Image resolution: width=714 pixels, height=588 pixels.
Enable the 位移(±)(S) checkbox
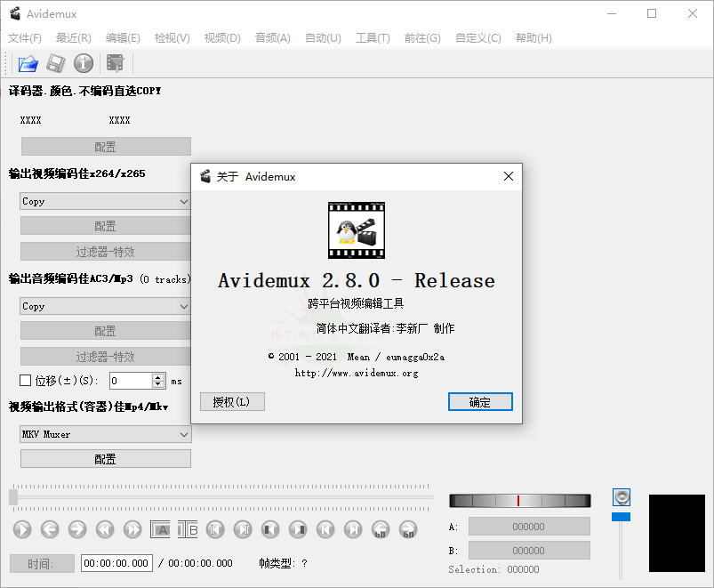tap(24, 380)
